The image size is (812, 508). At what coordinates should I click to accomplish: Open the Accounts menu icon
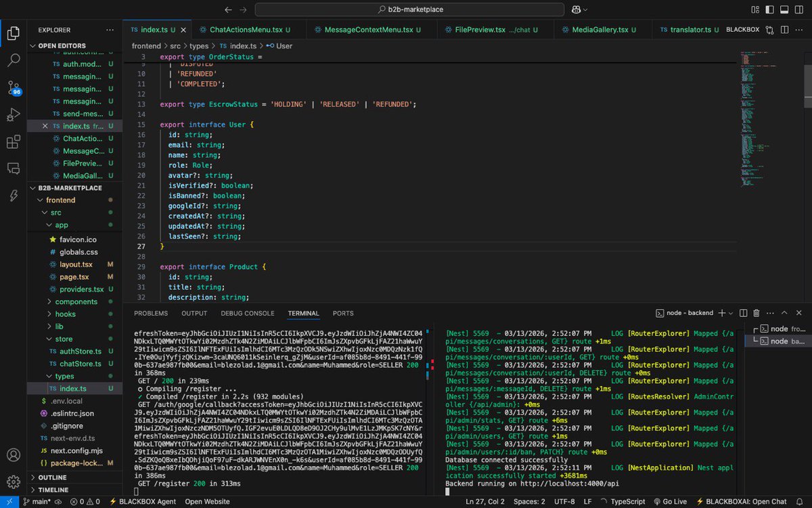point(13,455)
